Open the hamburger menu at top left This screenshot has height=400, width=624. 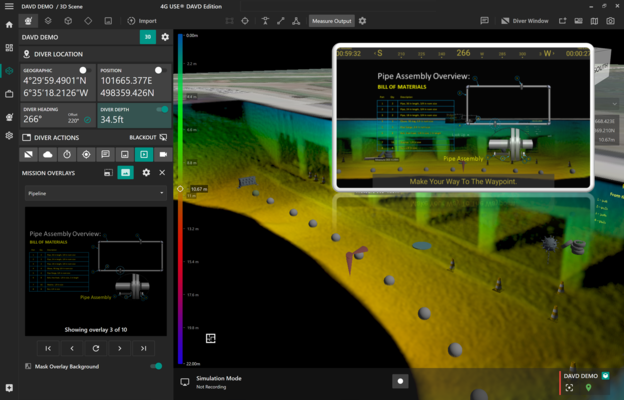[x=9, y=7]
